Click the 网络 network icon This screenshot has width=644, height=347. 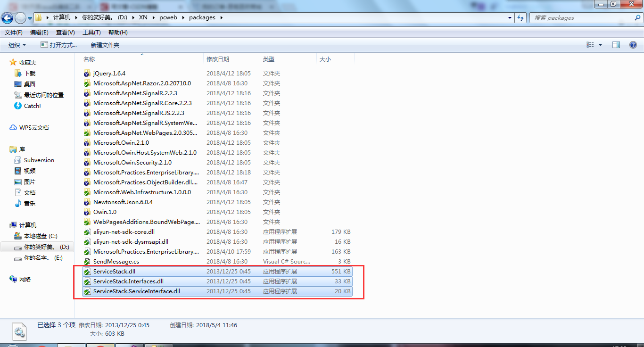(x=13, y=279)
